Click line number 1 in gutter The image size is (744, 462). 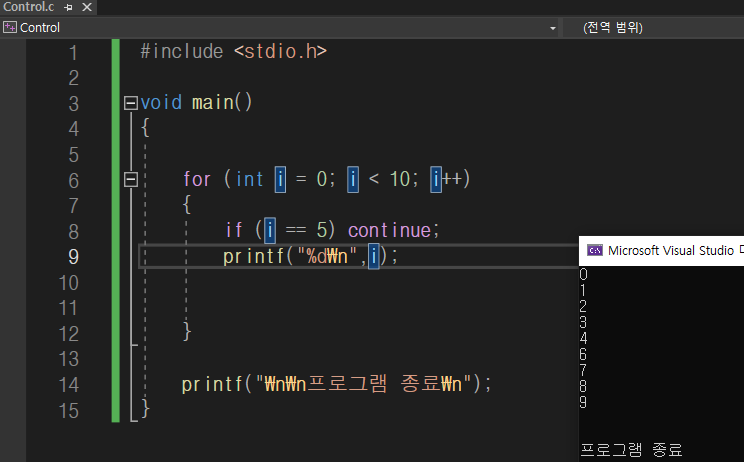(73, 53)
